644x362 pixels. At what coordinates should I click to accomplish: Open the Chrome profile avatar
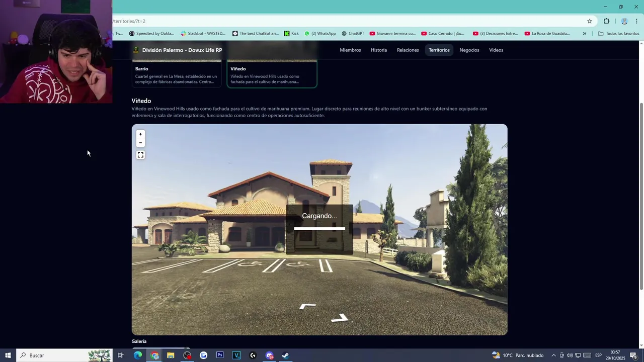[624, 21]
